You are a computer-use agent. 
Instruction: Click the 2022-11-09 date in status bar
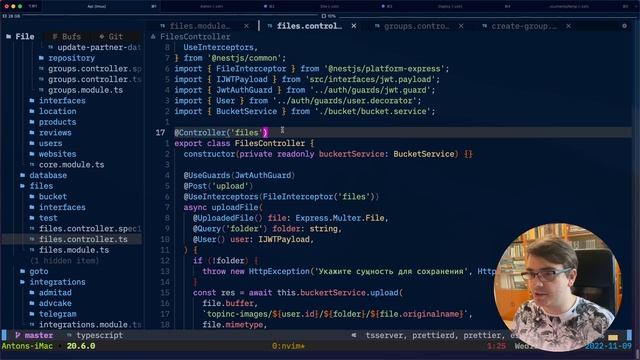[608, 346]
